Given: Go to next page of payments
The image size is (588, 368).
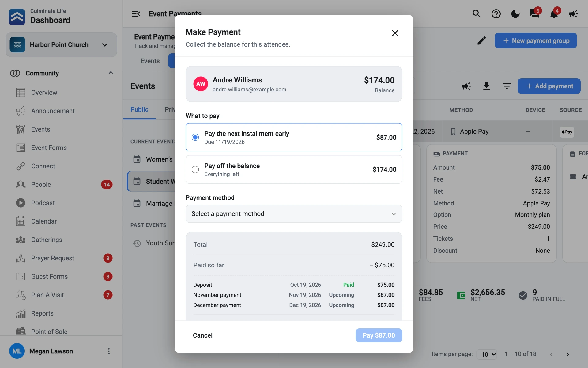Looking at the screenshot, I should click(x=567, y=354).
